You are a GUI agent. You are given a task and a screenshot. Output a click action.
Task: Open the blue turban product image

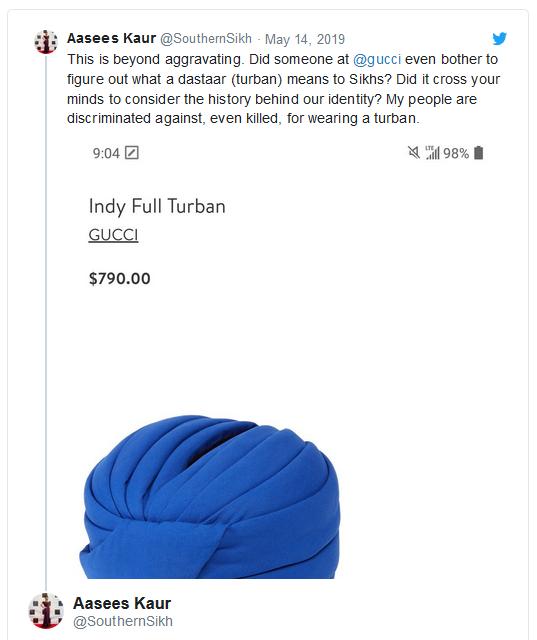pyautogui.click(x=211, y=497)
